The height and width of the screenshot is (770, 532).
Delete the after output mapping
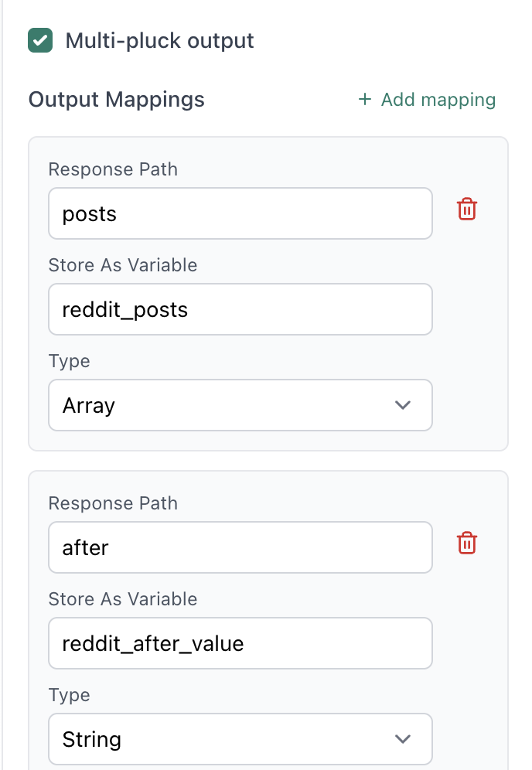point(467,543)
